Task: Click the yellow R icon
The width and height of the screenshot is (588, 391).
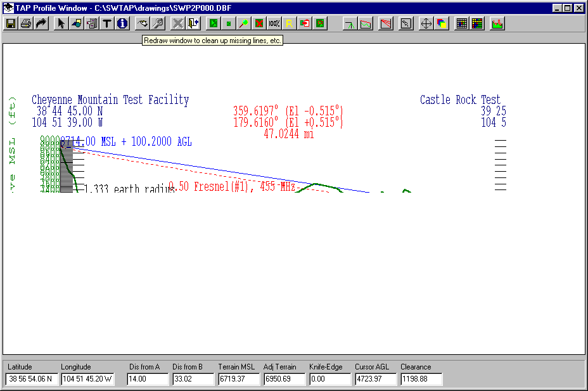Action: pyautogui.click(x=290, y=23)
